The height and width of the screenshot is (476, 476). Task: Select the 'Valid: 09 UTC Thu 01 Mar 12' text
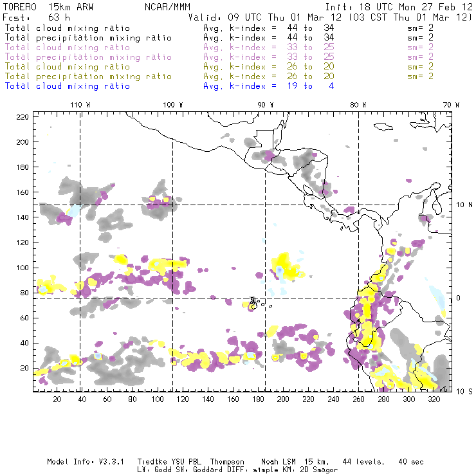pyautogui.click(x=265, y=17)
